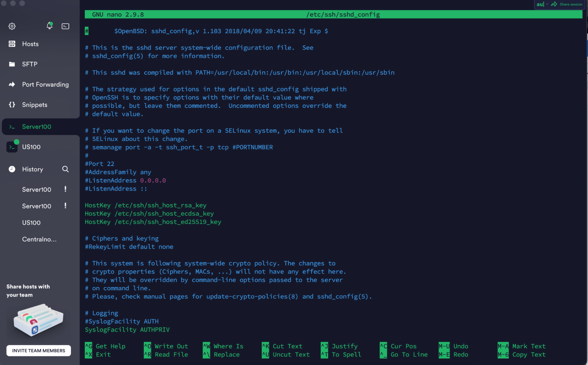Click the History search magnifier icon
588x365 pixels.
click(x=65, y=169)
